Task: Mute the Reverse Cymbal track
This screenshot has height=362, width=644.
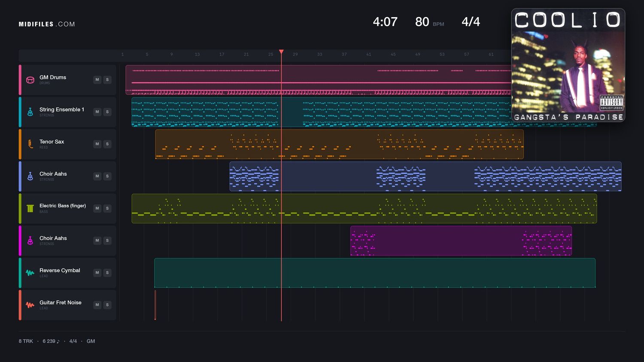Action: 97,273
